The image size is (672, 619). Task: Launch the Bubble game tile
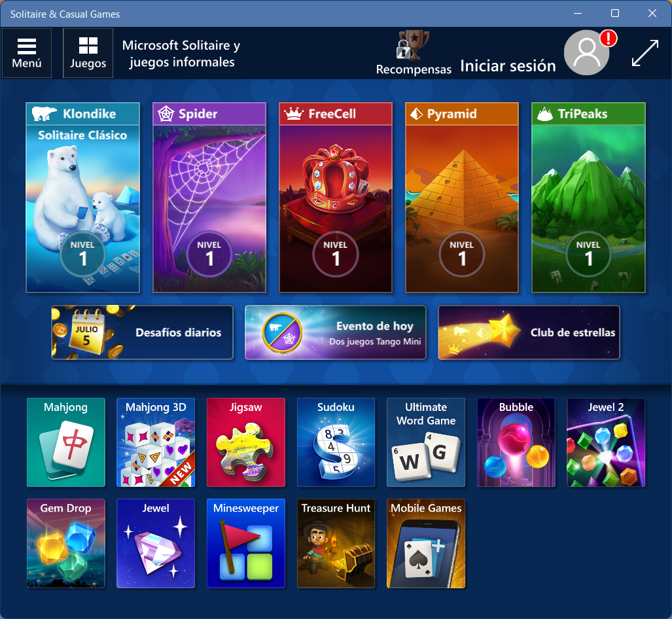point(516,442)
